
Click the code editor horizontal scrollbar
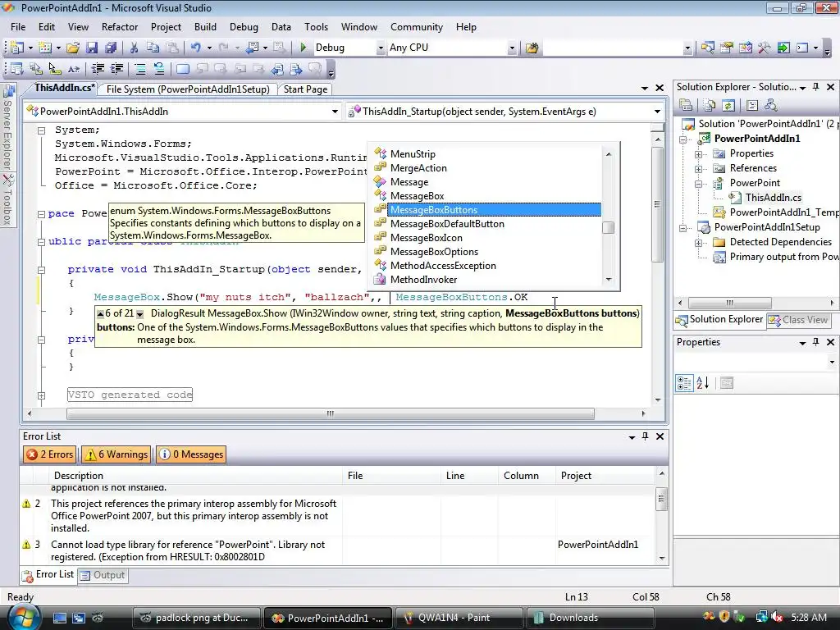(330, 413)
